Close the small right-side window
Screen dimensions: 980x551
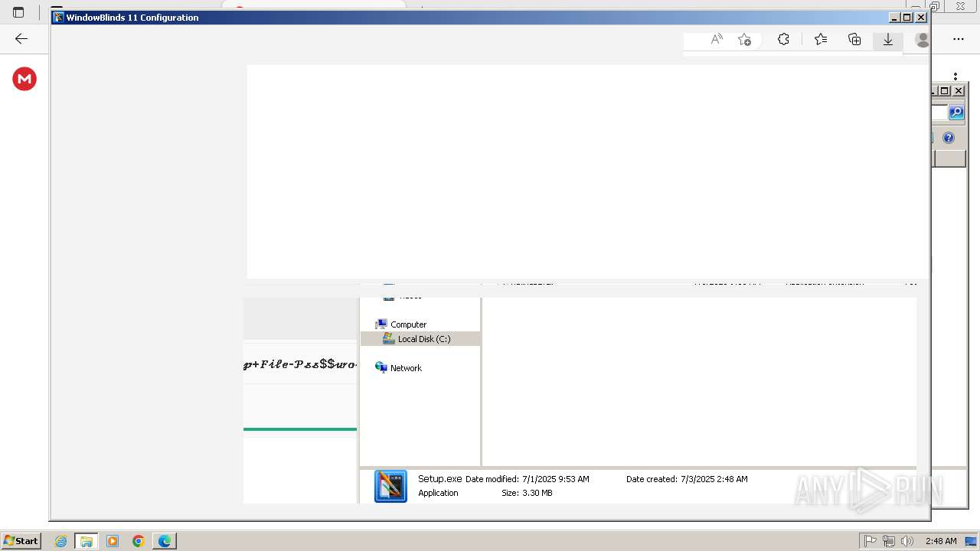click(959, 90)
